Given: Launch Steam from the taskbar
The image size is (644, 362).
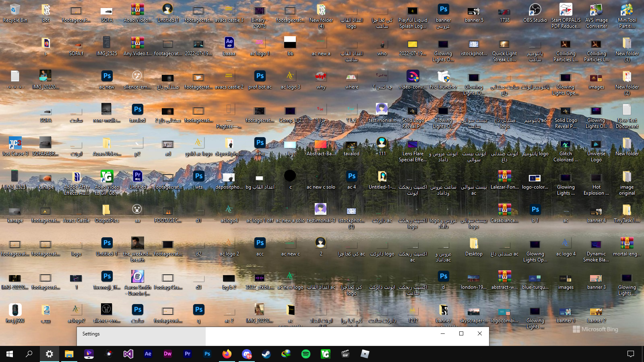Looking at the screenshot, I should pyautogui.click(x=266, y=354).
